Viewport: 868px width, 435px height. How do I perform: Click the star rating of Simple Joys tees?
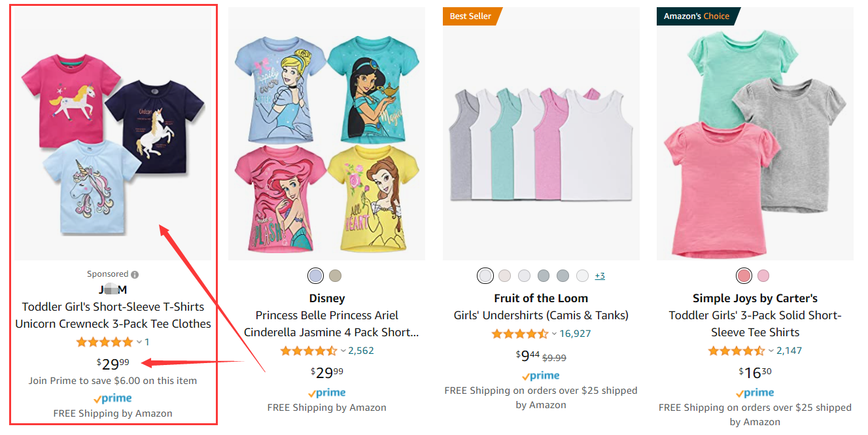[737, 351]
